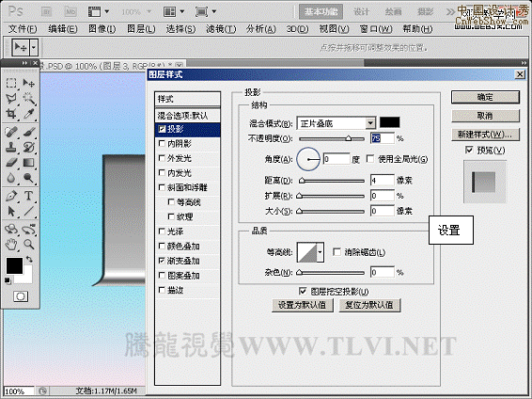Viewport: 532px width, 399px height.
Task: Toggle the 使用全局光 global light checkbox
Action: pos(370,159)
